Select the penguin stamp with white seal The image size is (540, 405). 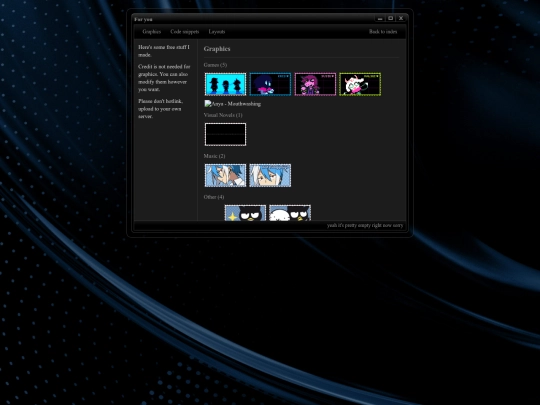[x=290, y=213]
